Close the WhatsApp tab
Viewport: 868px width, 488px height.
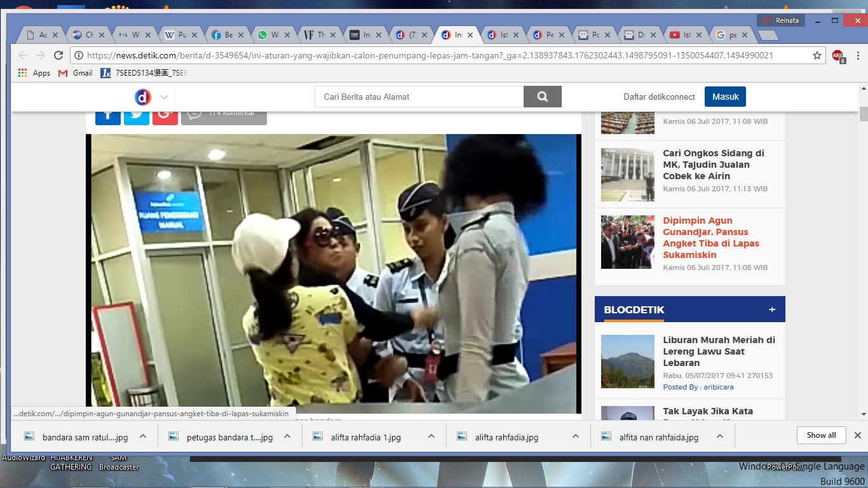287,35
